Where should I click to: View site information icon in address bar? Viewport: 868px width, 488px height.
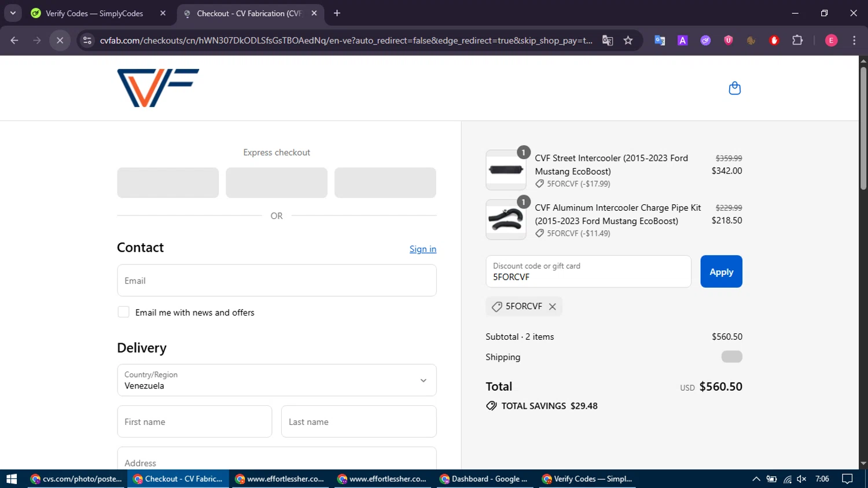87,41
